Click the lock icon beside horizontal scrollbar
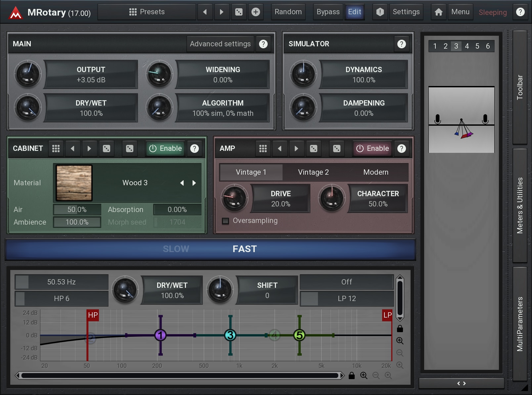 click(x=352, y=375)
